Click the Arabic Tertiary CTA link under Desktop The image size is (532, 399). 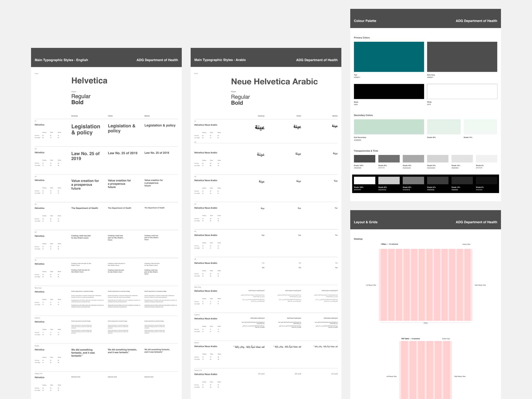[x=261, y=374]
